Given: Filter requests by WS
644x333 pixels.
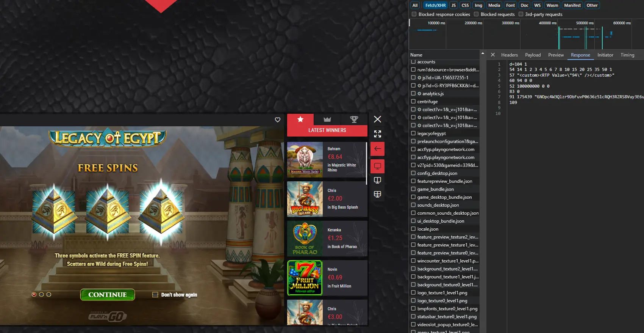Looking at the screenshot, I should pyautogui.click(x=537, y=5).
